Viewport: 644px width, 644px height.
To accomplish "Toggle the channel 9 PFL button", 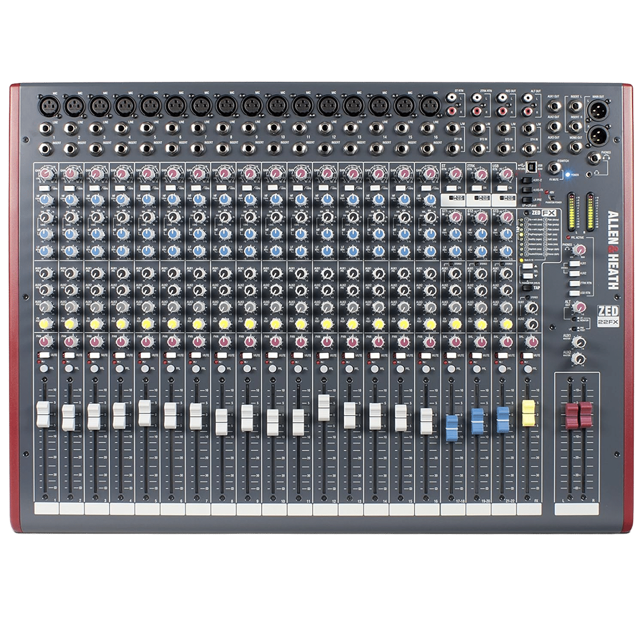I will coord(247,369).
